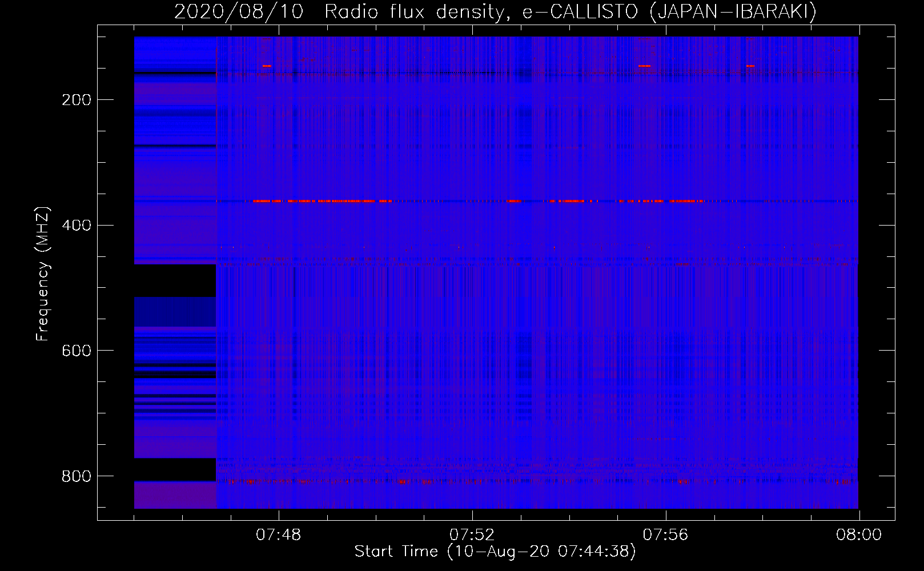Screen dimensions: 924x571
Task: Click the 200 frequency tick label
Action: coord(77,100)
